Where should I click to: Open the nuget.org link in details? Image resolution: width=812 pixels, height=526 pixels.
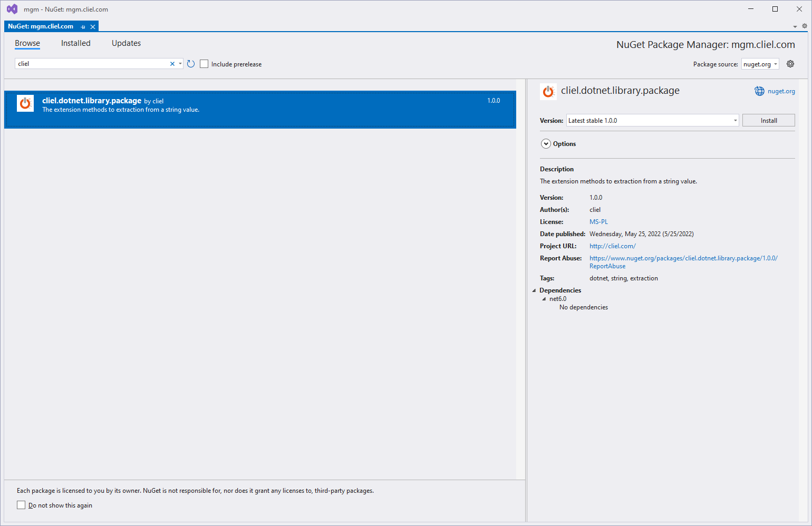pos(781,91)
